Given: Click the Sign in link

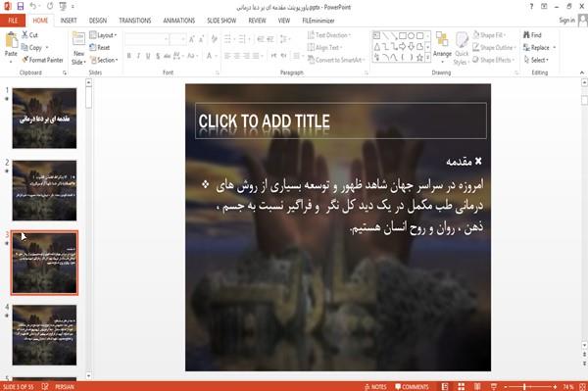Looking at the screenshot, I should (x=566, y=21).
